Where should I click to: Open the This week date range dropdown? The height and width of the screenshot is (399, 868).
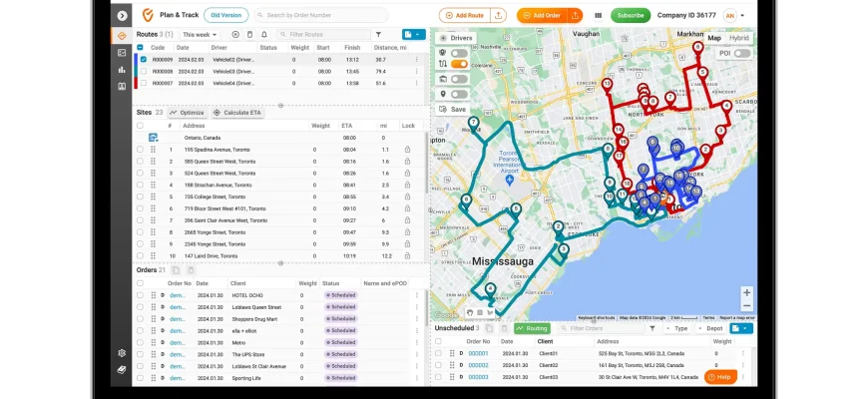click(x=201, y=34)
